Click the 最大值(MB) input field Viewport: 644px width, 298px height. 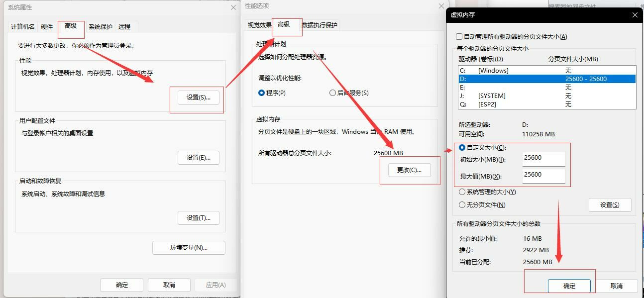[543, 176]
